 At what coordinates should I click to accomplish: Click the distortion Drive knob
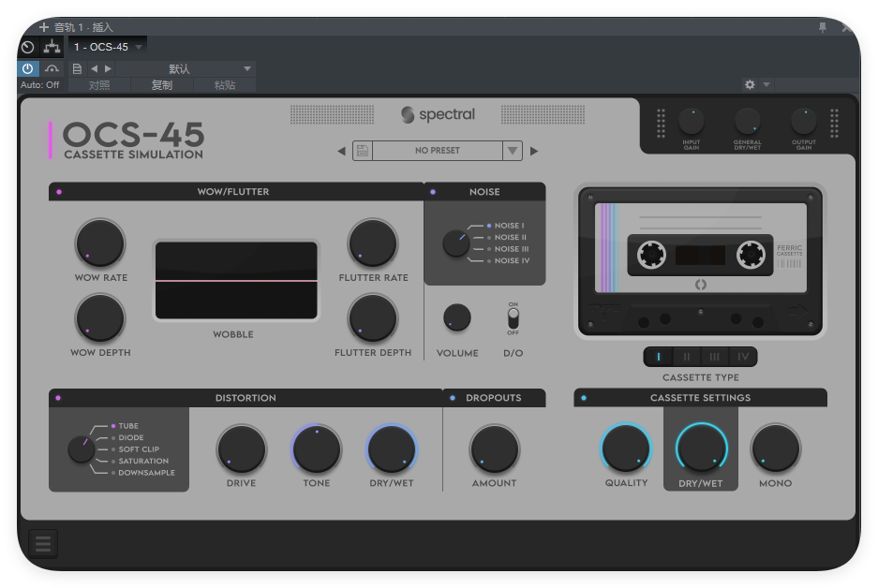tap(242, 449)
